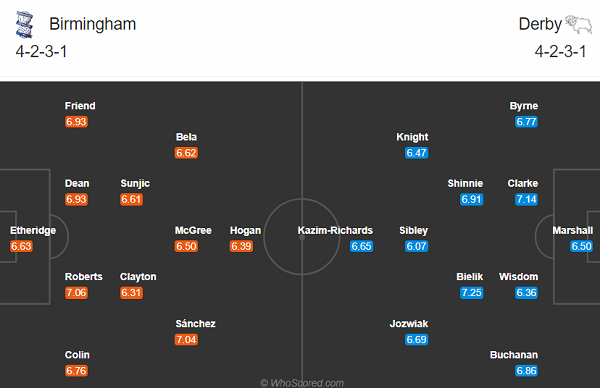The width and height of the screenshot is (600, 388).
Task: Open the Birmingham team name link
Action: pyautogui.click(x=93, y=24)
